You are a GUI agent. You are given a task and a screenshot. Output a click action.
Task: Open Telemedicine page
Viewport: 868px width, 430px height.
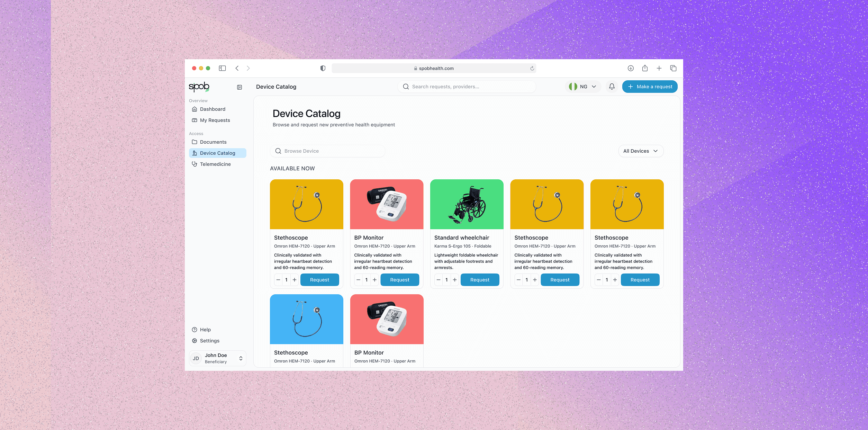pos(217,164)
